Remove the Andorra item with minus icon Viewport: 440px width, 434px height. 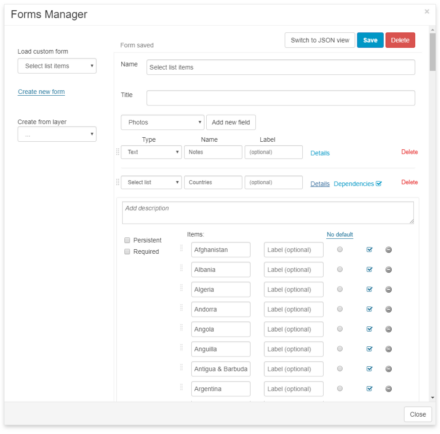click(388, 309)
